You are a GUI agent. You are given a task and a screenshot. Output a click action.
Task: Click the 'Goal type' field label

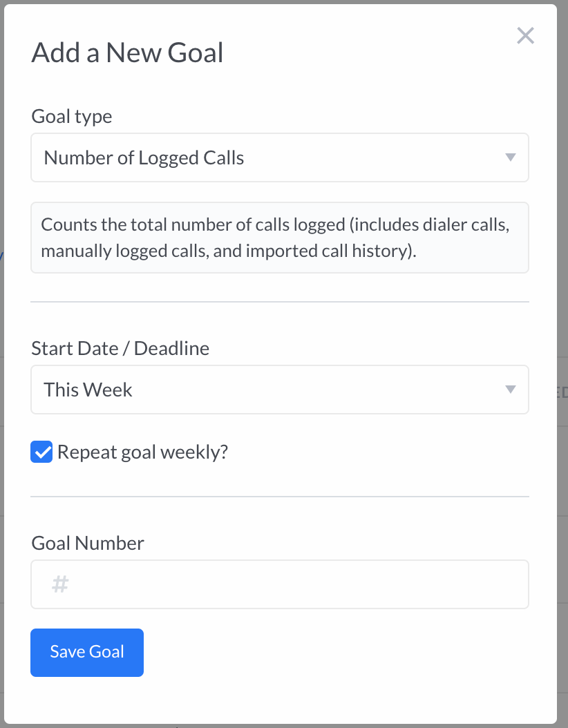tap(72, 117)
